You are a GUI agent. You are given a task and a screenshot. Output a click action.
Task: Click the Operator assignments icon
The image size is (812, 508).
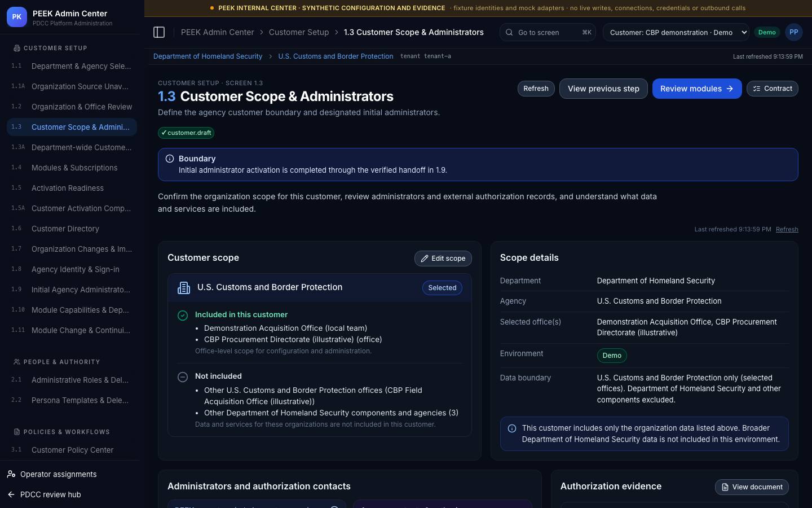(x=11, y=474)
